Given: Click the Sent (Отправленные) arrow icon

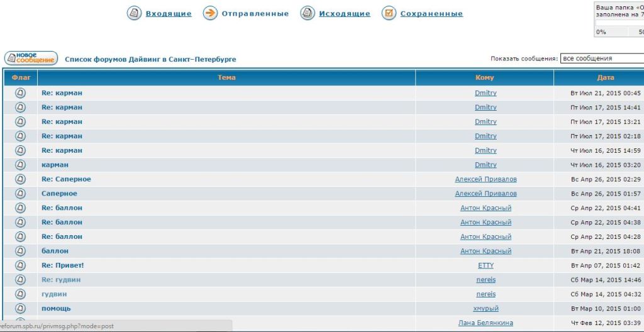Looking at the screenshot, I should click(210, 13).
